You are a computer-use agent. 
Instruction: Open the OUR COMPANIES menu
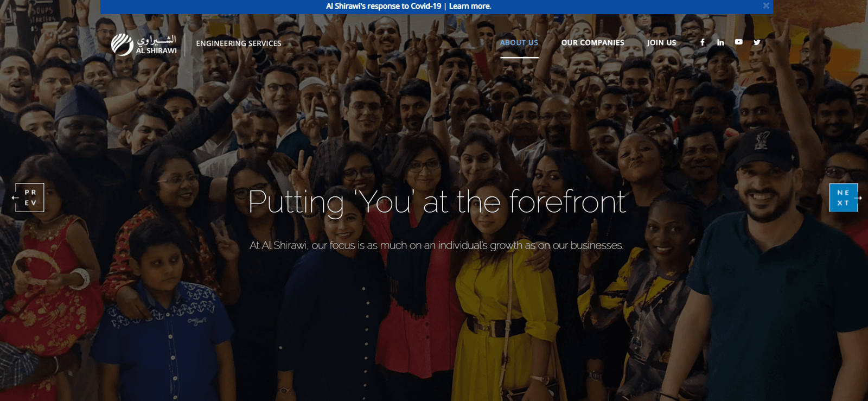[592, 42]
